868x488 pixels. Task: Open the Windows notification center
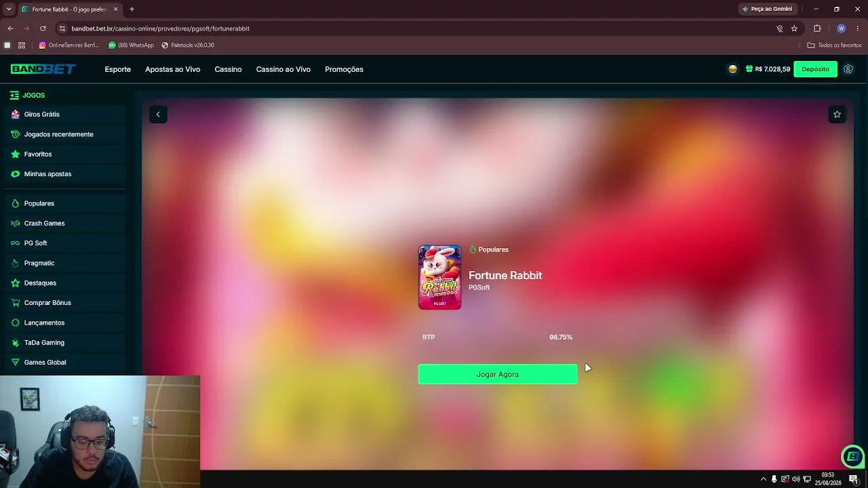(x=854, y=479)
